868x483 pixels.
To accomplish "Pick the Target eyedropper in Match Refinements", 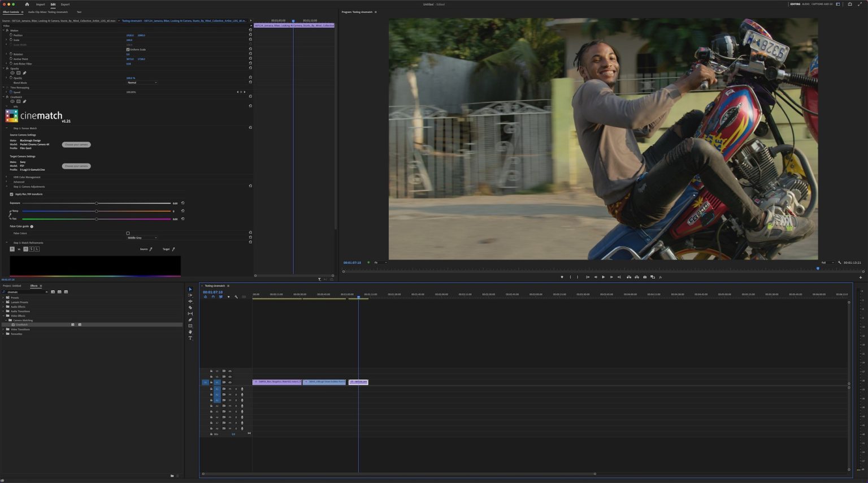I will [173, 249].
